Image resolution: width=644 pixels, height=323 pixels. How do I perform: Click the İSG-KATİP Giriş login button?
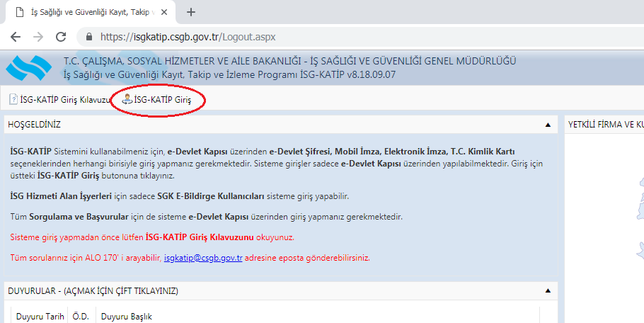tap(158, 99)
